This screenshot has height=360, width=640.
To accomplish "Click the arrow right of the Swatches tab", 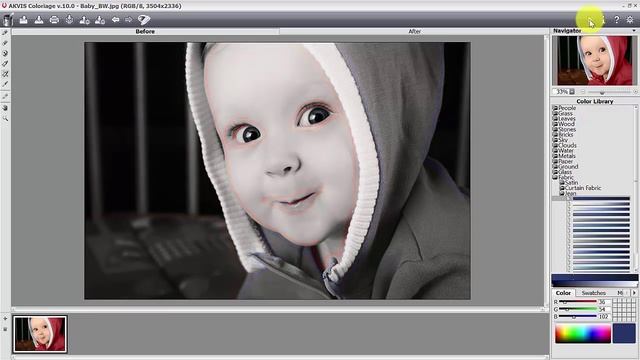I will pyautogui.click(x=635, y=293).
